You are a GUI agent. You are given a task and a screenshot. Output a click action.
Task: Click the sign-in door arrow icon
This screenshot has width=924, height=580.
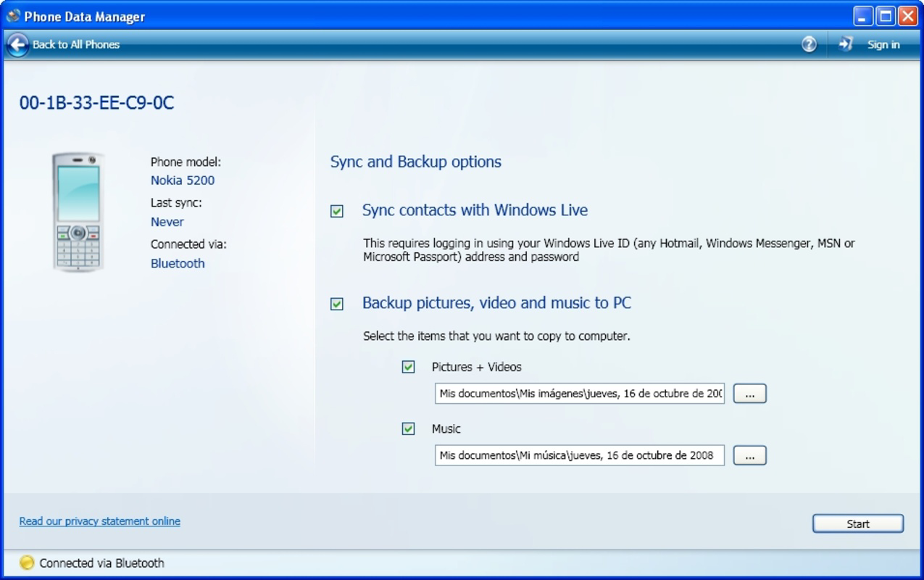click(846, 44)
